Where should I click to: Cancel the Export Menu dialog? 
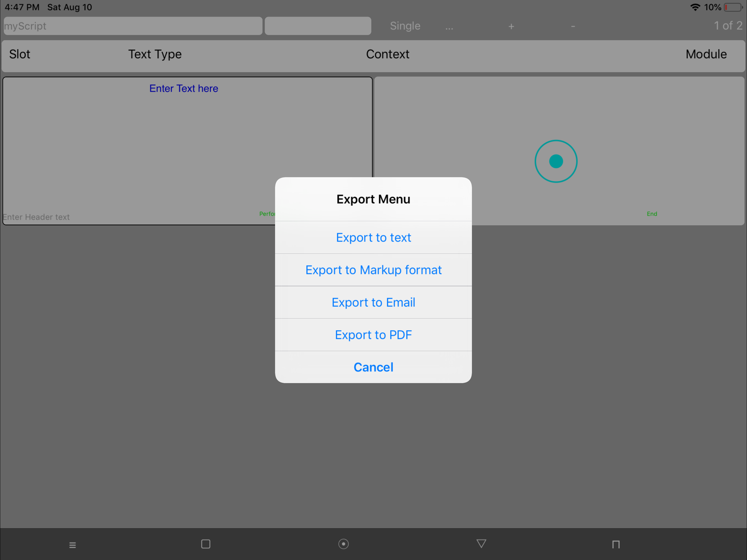pyautogui.click(x=373, y=367)
